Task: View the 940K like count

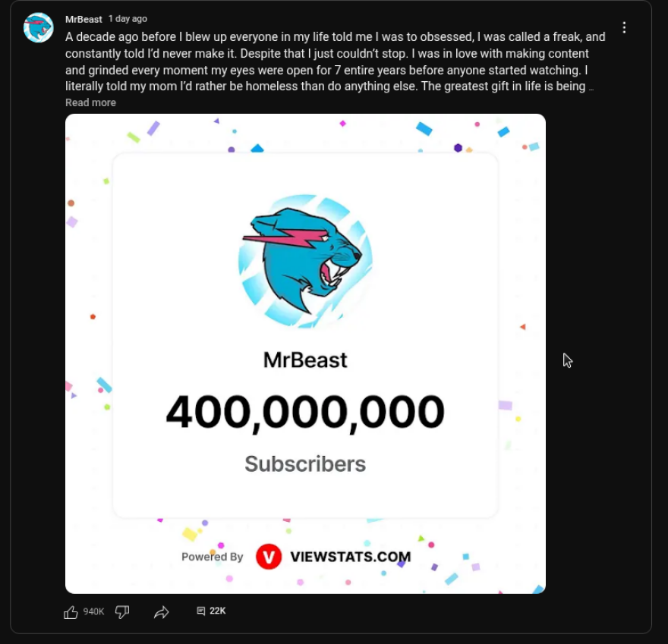Action: 93,611
